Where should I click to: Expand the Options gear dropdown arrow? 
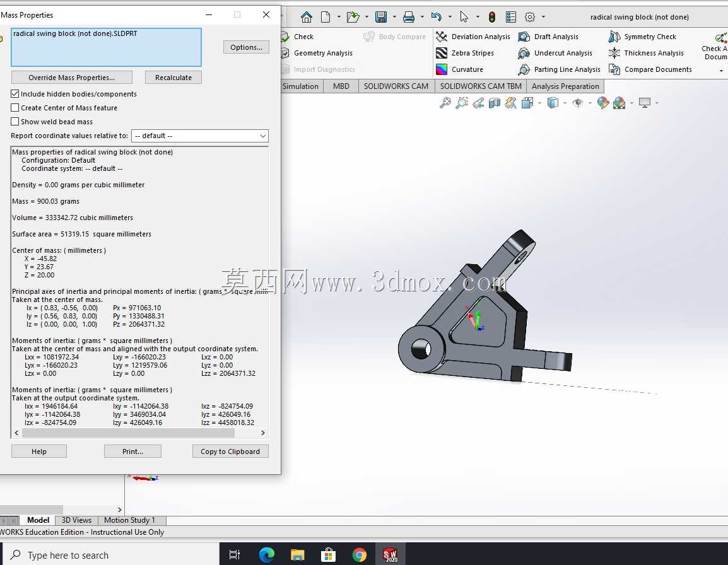pos(543,17)
